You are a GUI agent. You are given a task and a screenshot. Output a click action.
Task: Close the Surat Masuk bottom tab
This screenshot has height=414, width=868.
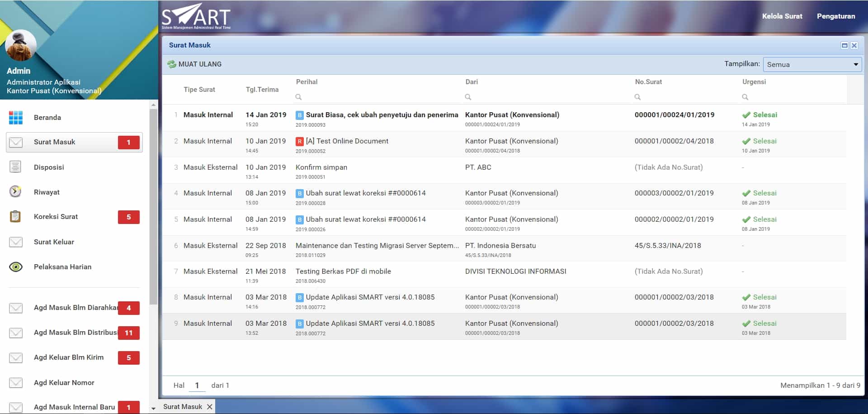(x=210, y=407)
